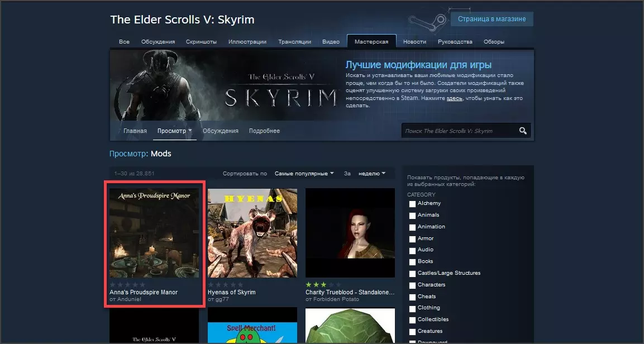Viewport: 644px width, 344px height.
Task: Follow the здесь link in banner
Action: coord(454,98)
